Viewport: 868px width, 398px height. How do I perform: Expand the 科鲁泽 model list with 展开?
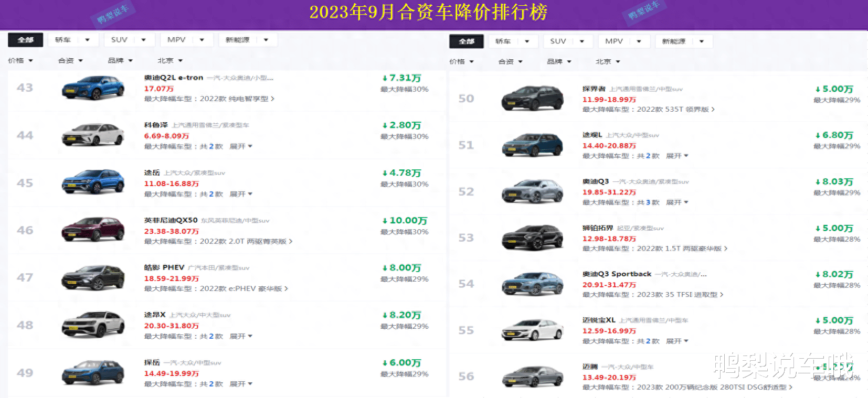(241, 146)
